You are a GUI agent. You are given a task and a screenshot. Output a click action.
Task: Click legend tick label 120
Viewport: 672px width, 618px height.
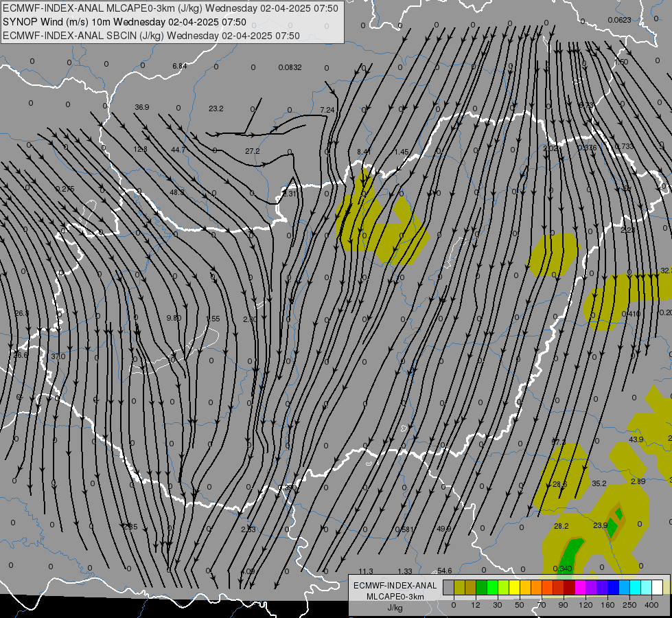pyautogui.click(x=586, y=605)
